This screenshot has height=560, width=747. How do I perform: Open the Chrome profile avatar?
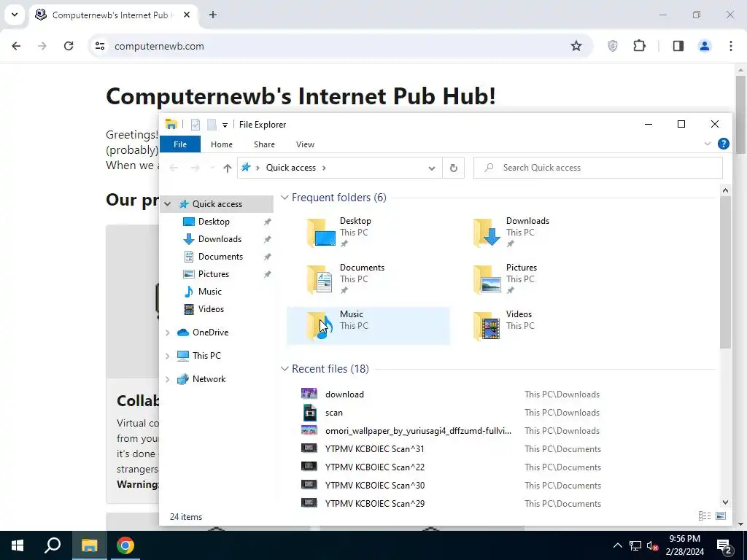(x=704, y=46)
